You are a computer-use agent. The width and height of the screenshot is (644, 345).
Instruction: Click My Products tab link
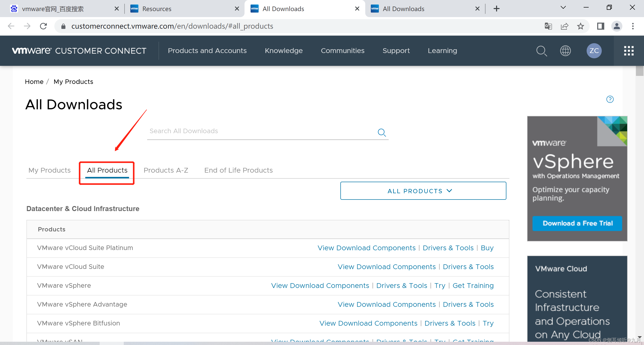[x=49, y=170]
